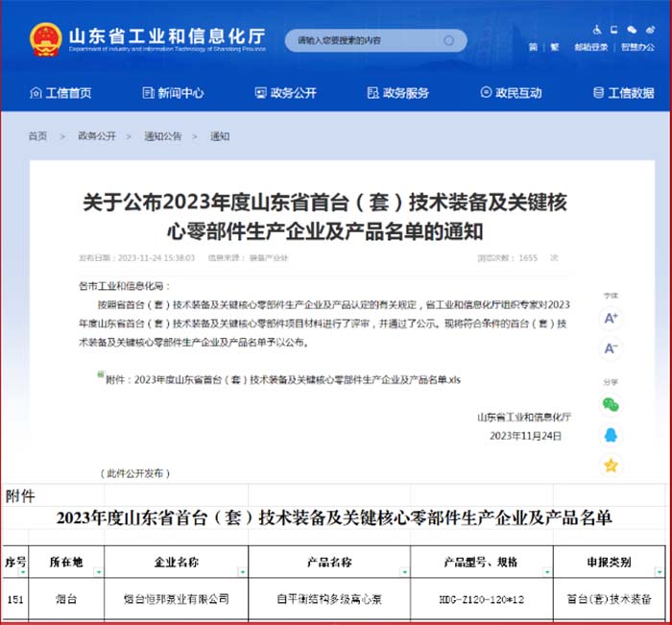Switch to simplified Chinese 简

[x=533, y=47]
